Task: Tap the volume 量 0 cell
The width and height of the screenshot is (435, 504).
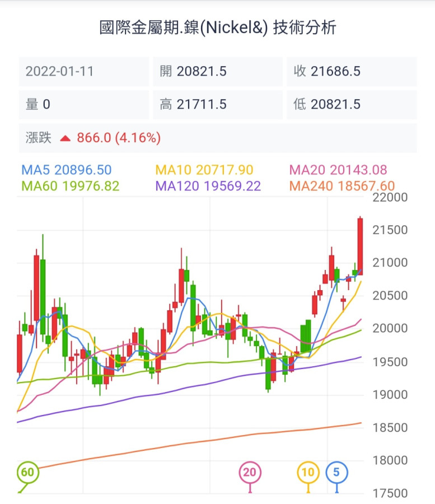Action: (84, 104)
